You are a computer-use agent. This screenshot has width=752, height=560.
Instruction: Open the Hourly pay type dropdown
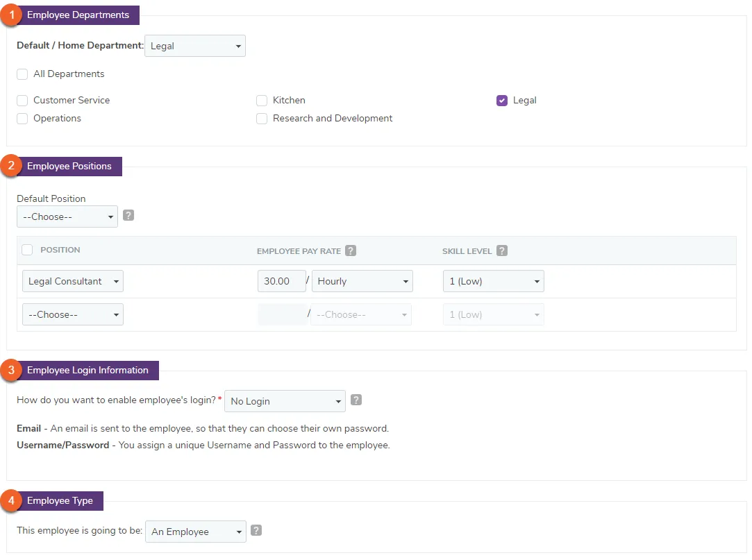tap(362, 282)
